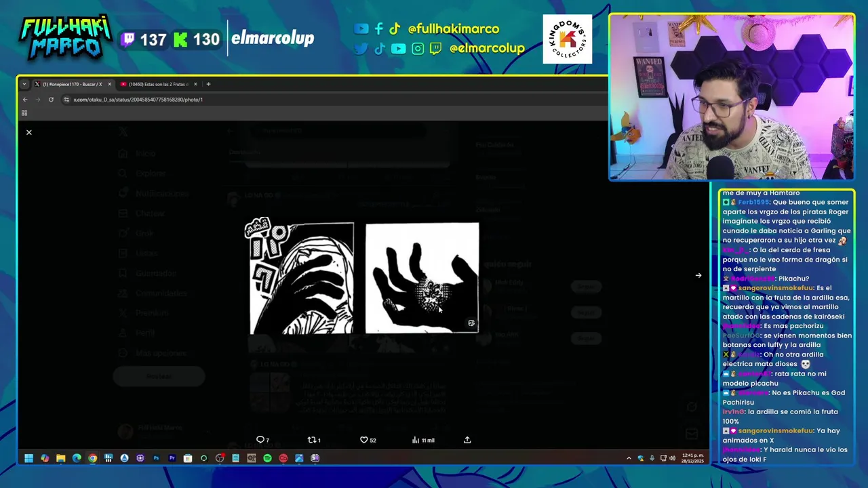The height and width of the screenshot is (488, 868).
Task: Open the reply icon showing 7 comments
Action: click(262, 440)
